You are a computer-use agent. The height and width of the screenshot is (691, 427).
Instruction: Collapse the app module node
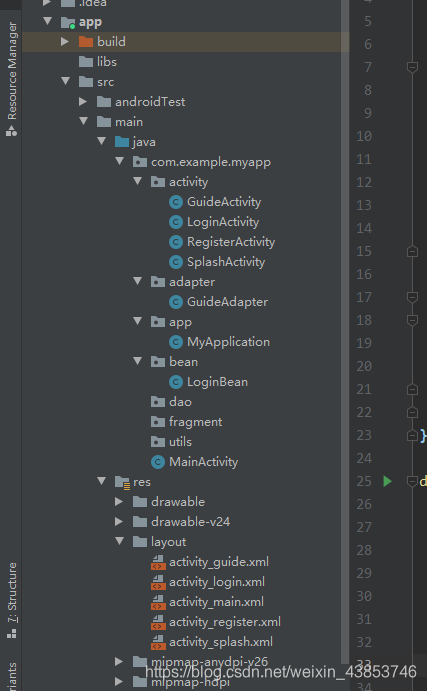click(x=48, y=21)
